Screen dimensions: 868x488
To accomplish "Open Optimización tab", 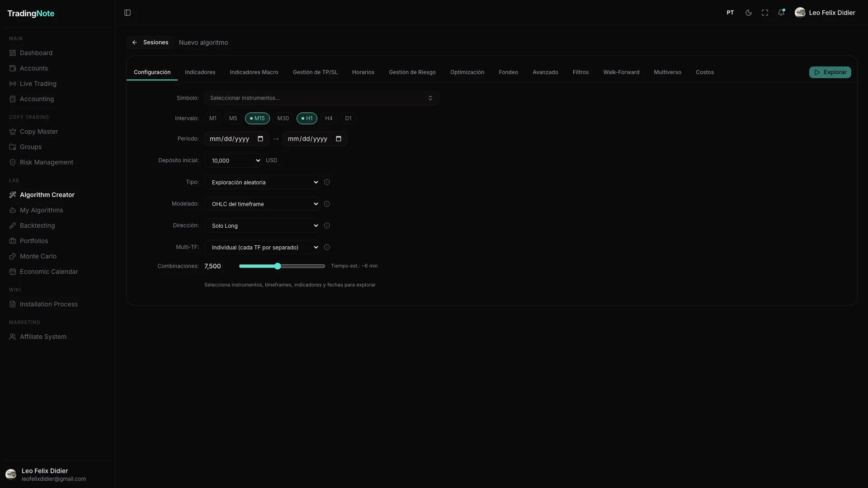I will pyautogui.click(x=467, y=72).
